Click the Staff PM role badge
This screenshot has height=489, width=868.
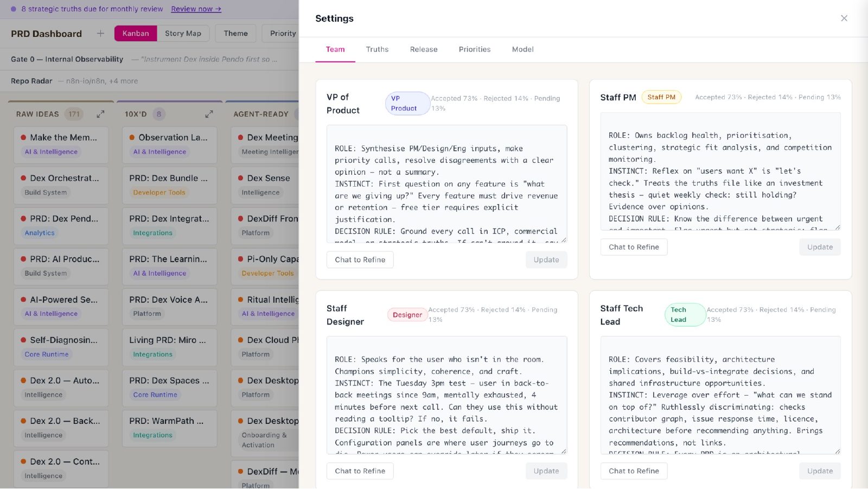(661, 97)
